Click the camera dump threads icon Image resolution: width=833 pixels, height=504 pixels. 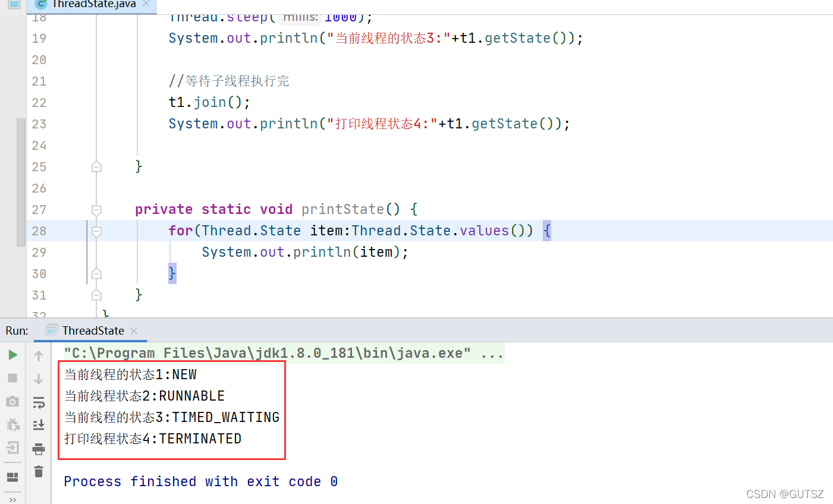click(x=12, y=401)
